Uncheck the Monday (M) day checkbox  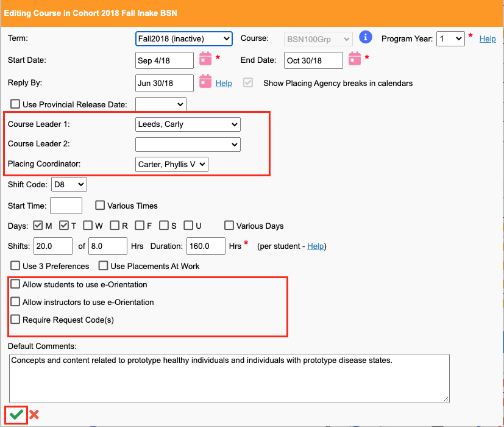38,225
